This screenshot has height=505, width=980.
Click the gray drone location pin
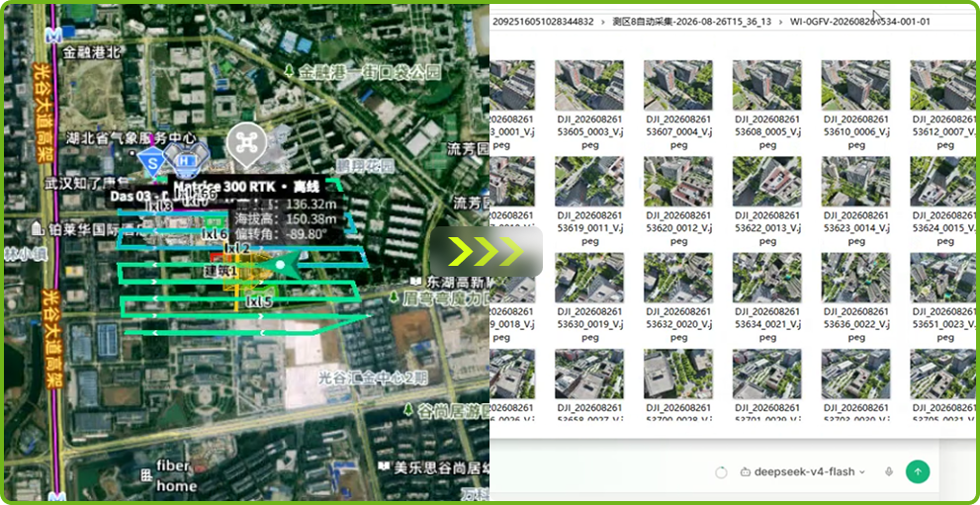[x=246, y=145]
